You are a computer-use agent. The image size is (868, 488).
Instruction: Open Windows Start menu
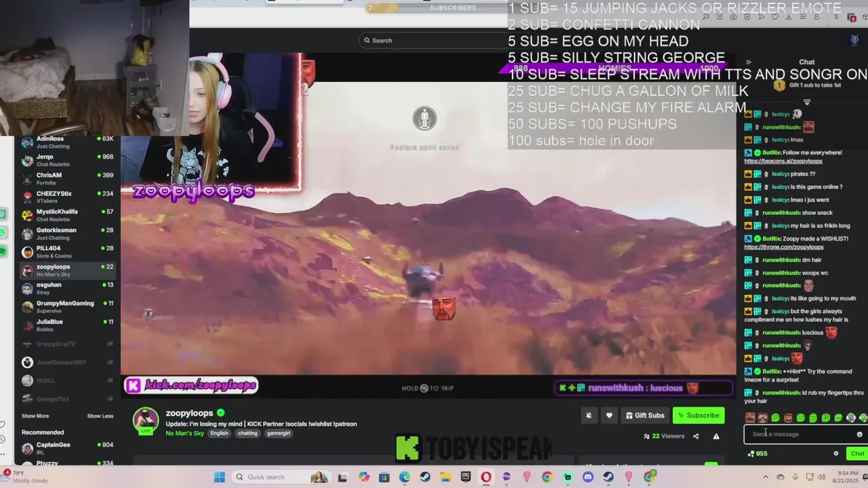click(220, 477)
